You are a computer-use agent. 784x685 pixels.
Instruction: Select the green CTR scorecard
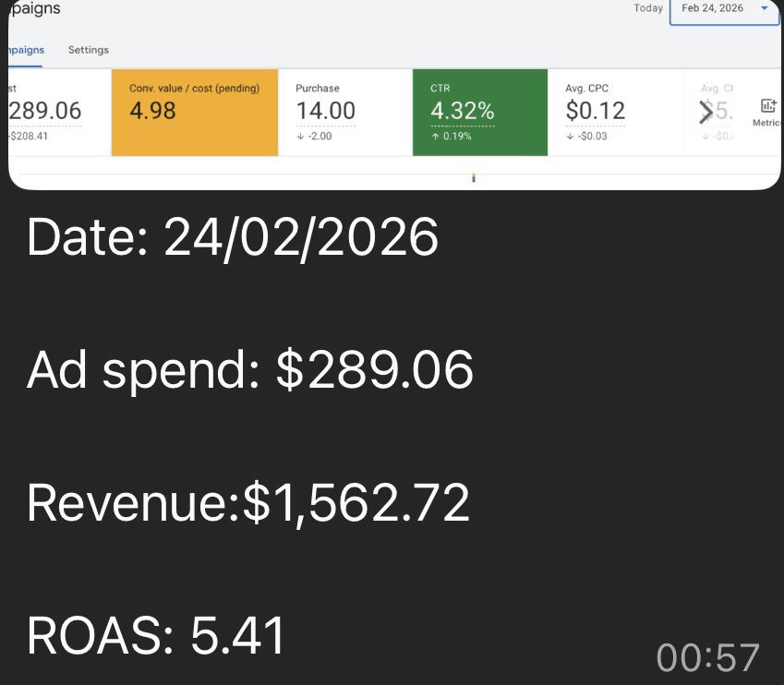pos(480,113)
